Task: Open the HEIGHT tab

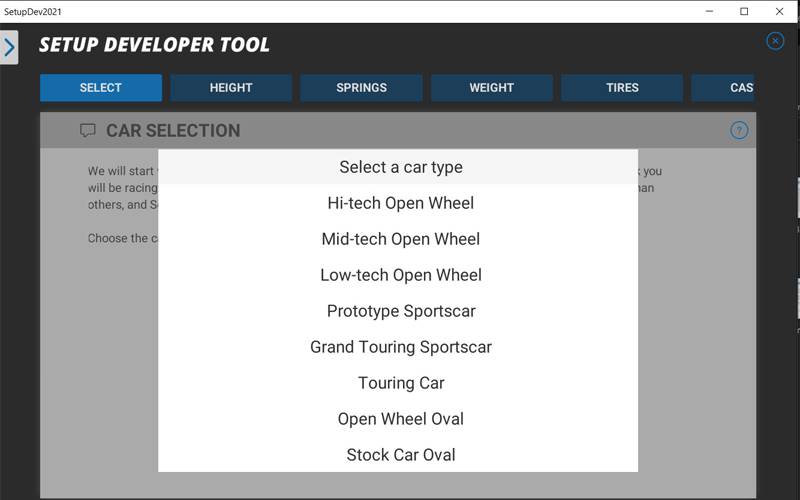Action: [231, 88]
